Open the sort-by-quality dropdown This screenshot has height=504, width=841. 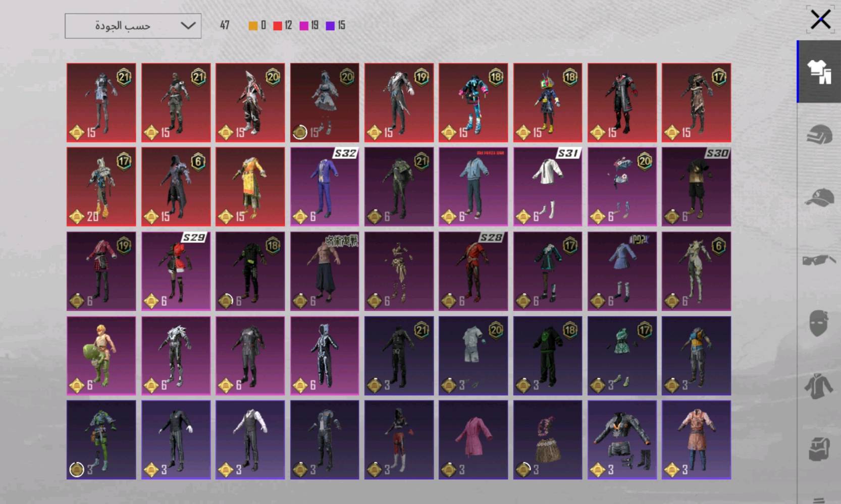pos(133,26)
